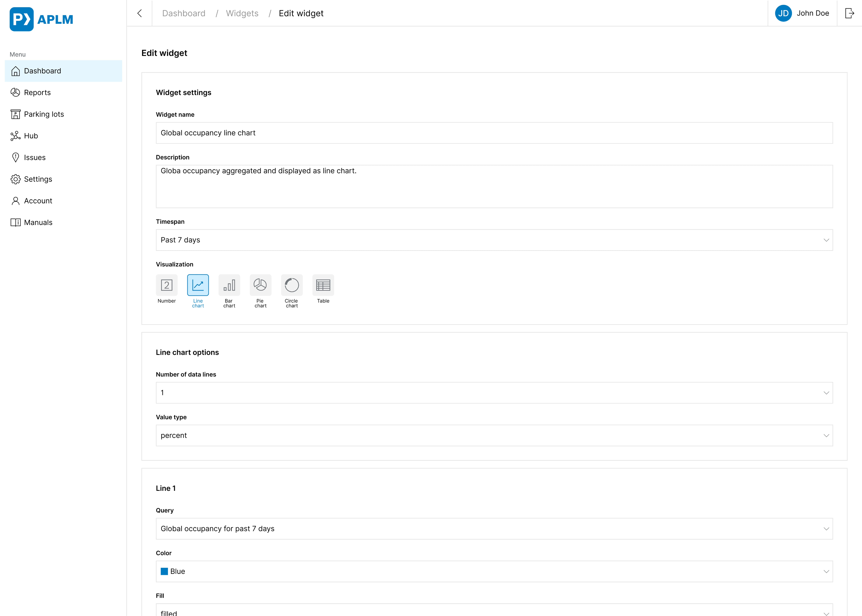
Task: Expand Number of data lines dropdown
Action: [494, 393]
